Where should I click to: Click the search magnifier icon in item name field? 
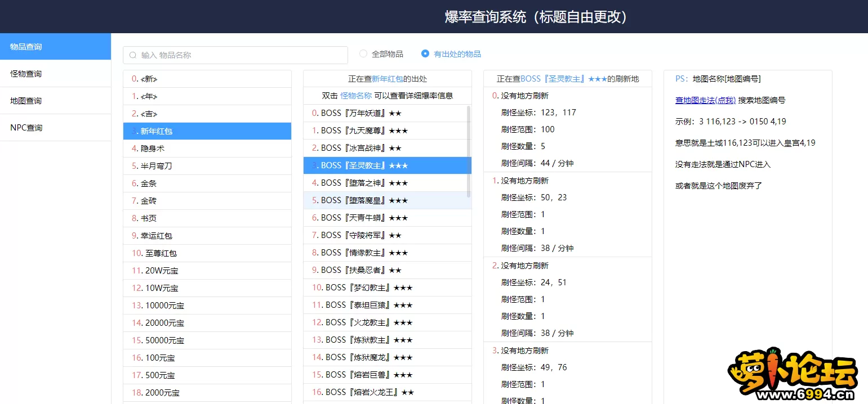point(133,55)
